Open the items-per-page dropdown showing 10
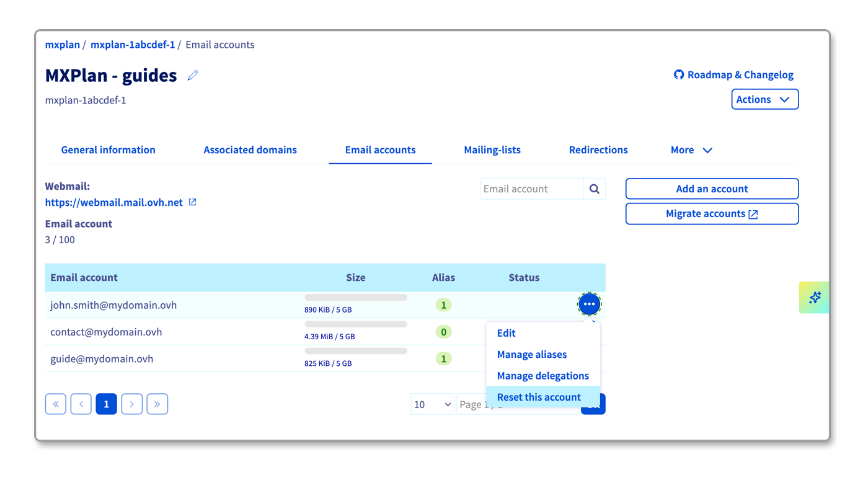 [x=432, y=404]
